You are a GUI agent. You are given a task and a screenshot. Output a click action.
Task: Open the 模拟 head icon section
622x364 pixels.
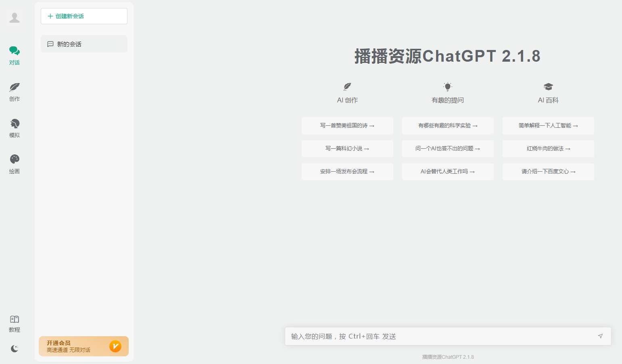tap(15, 128)
